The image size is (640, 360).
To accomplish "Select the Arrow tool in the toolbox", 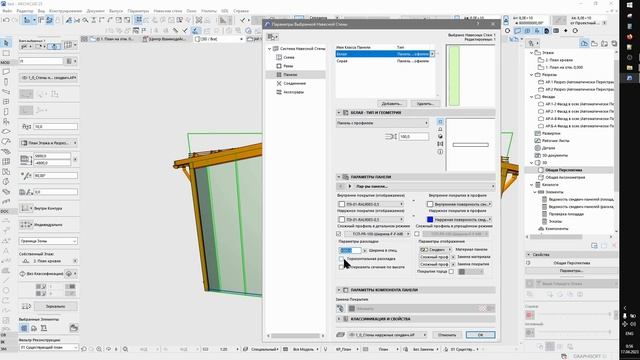I will point(6,43).
